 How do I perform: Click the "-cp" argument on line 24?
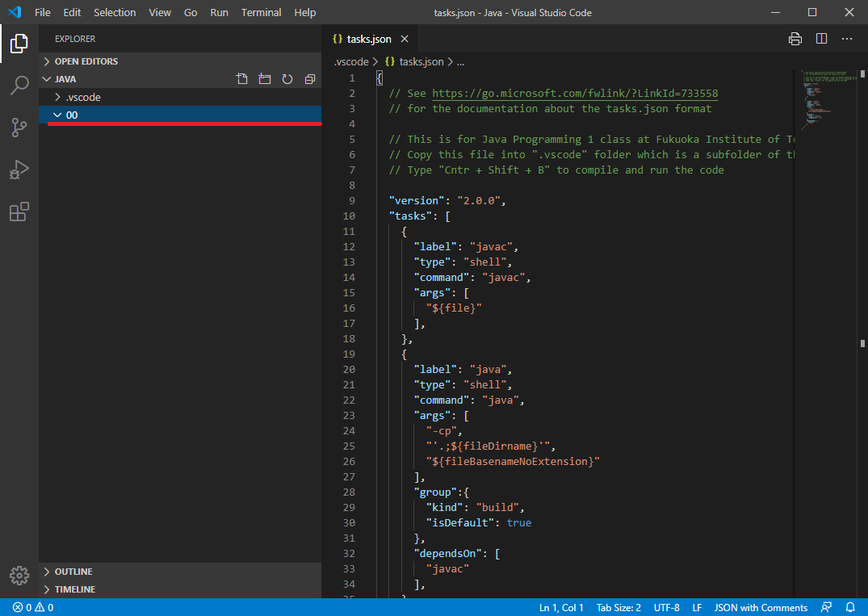click(x=442, y=430)
